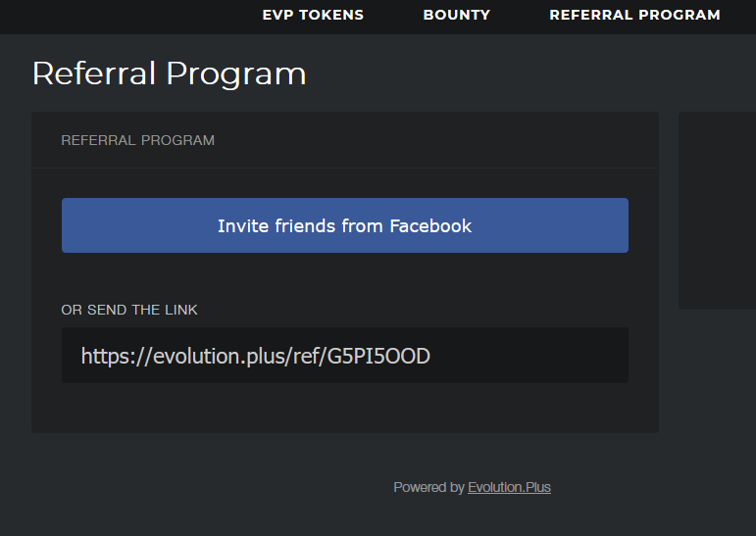
Task: Select REFERRAL PROGRAM in the top navigation
Action: [x=634, y=16]
